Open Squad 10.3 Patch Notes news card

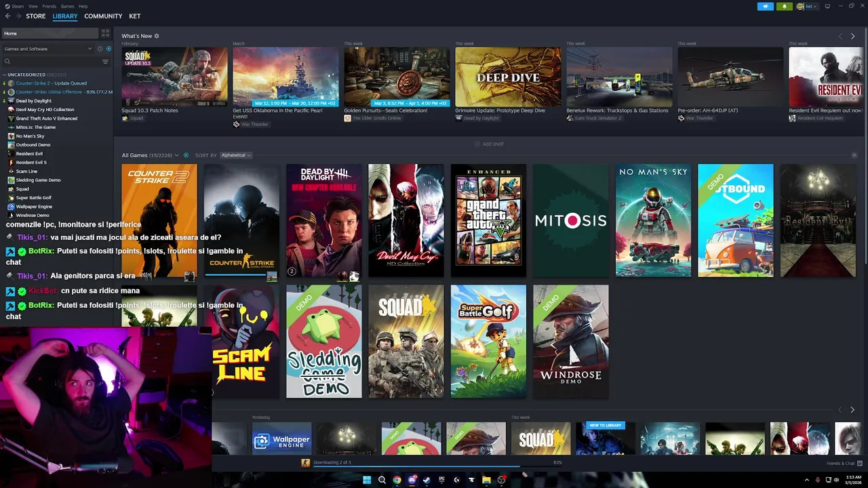pos(174,77)
